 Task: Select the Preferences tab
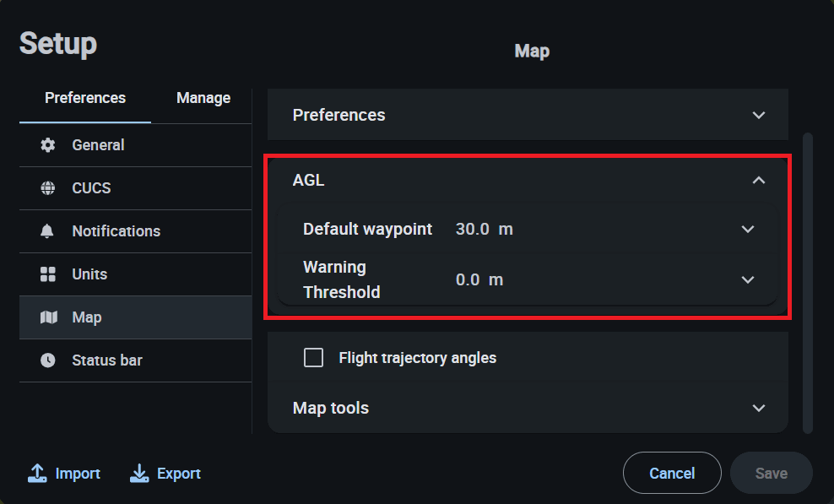(85, 98)
